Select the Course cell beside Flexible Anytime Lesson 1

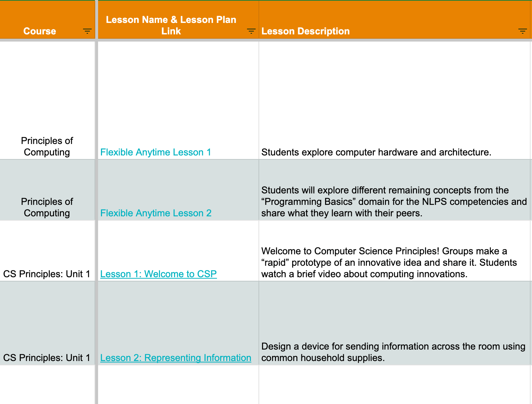(47, 146)
